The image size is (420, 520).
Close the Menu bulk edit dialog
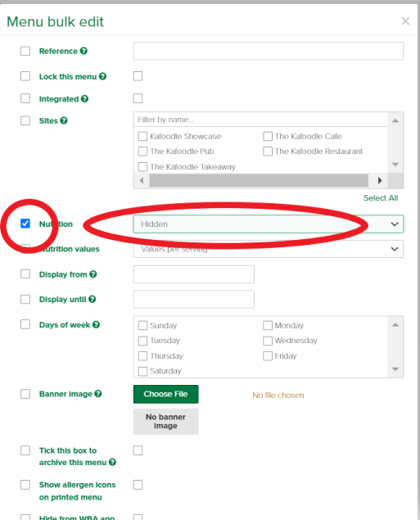pos(405,21)
